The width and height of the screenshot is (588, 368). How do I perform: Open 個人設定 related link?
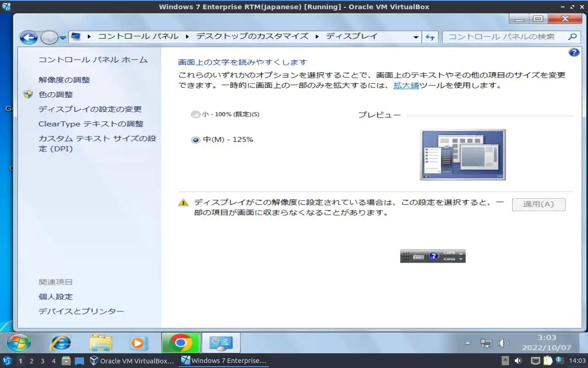[x=56, y=297]
